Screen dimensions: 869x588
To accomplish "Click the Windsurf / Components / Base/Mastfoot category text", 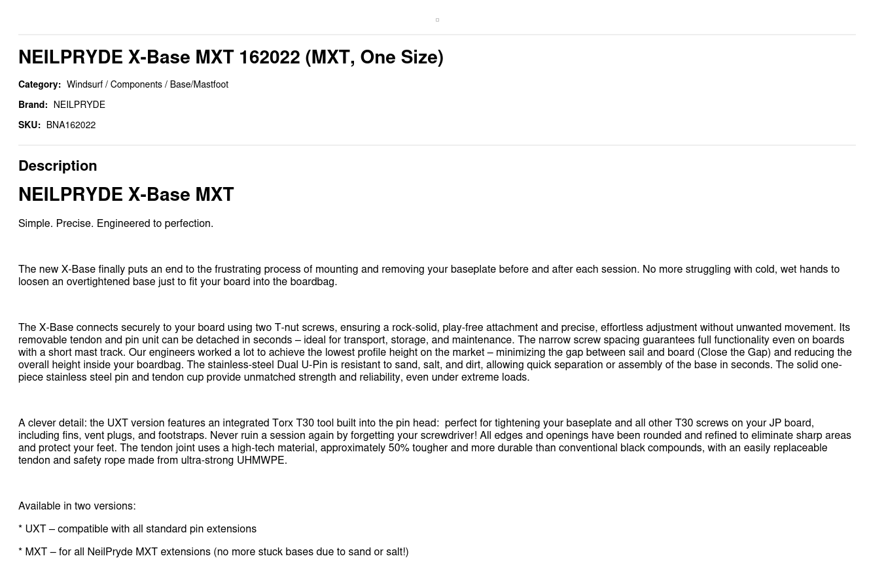I will [147, 84].
